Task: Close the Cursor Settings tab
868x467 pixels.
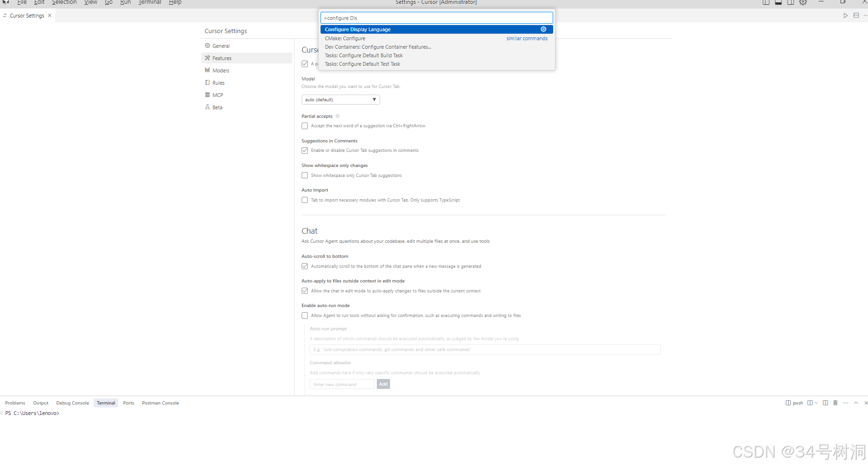Action: (x=50, y=16)
